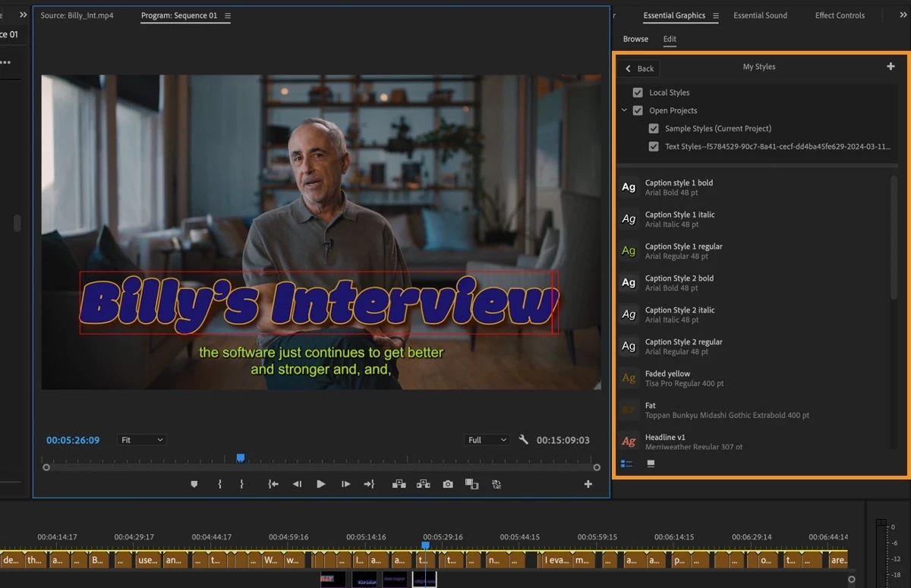Click the timeline playhead near 00:05:29:16
The width and height of the screenshot is (911, 588).
(425, 545)
